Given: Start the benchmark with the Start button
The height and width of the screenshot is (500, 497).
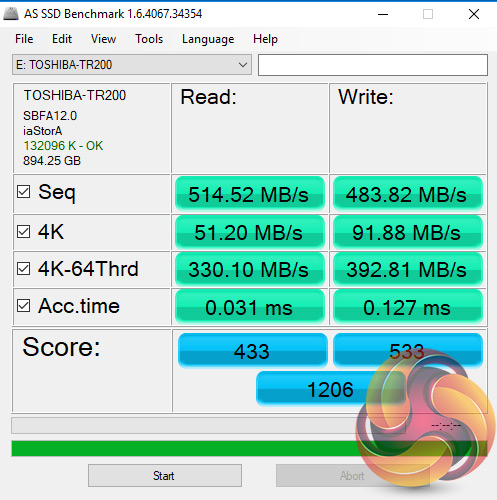Looking at the screenshot, I should click(165, 476).
